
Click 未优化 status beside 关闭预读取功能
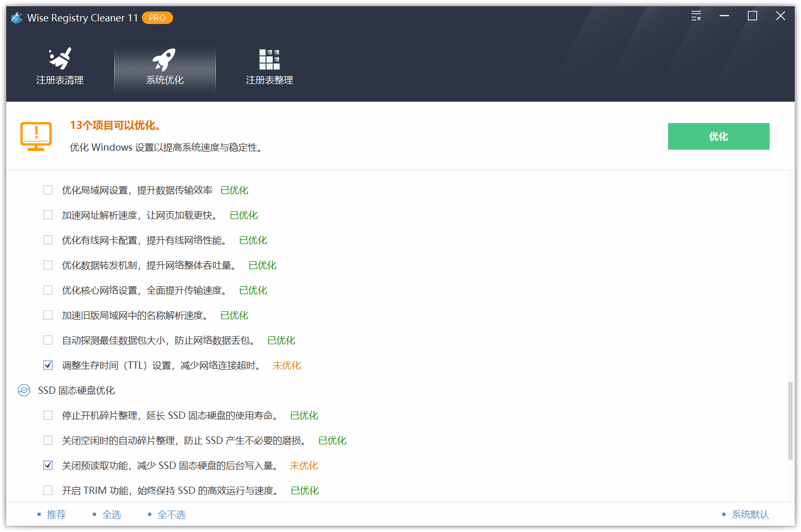[304, 465]
